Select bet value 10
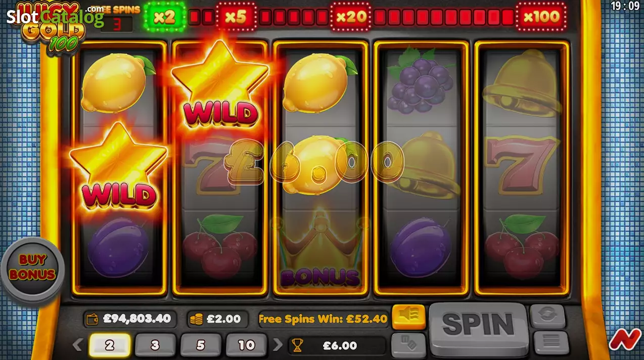The height and width of the screenshot is (360, 644). point(246,345)
